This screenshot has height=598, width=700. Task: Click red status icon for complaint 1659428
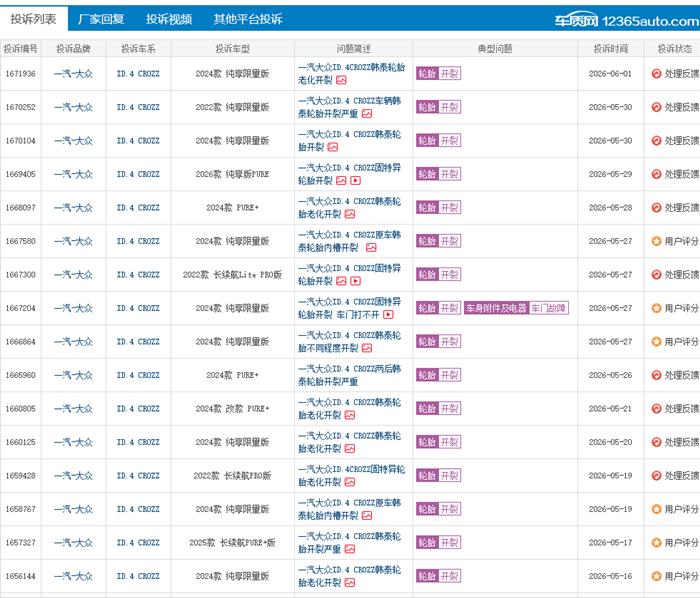pyautogui.click(x=656, y=476)
